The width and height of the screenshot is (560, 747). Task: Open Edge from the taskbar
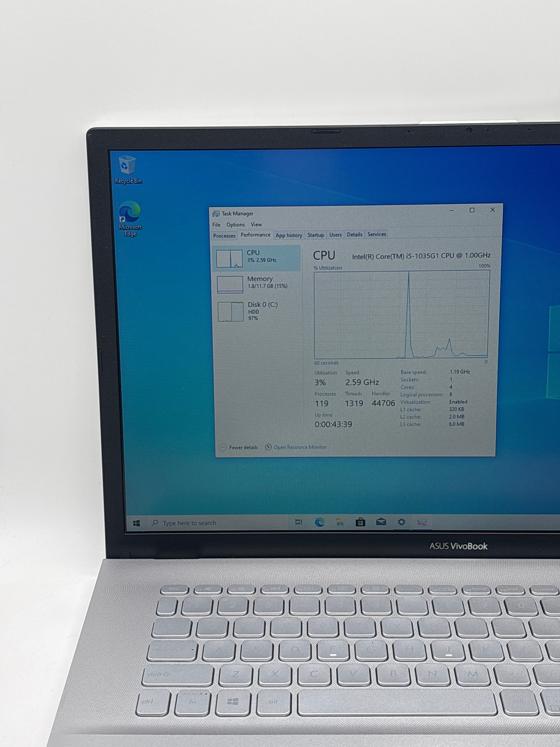click(319, 522)
